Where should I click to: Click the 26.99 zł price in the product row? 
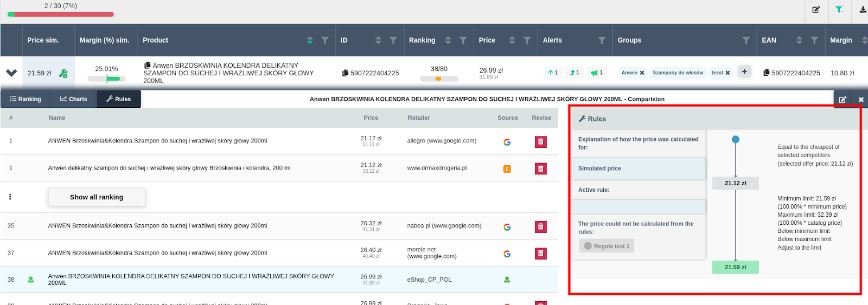[x=491, y=70]
